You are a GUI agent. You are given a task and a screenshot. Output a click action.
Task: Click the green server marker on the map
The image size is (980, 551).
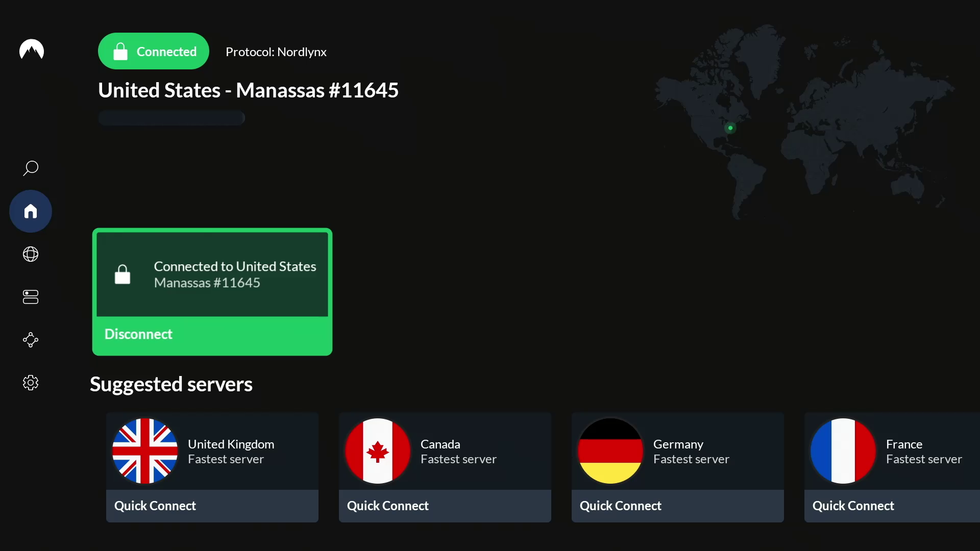coord(730,128)
